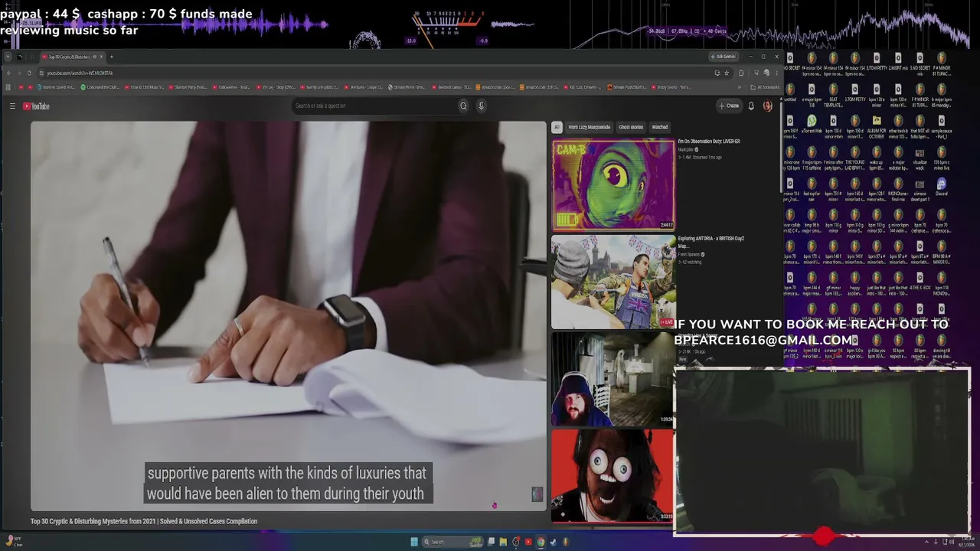This screenshot has width=980, height=551.
Task: Show hidden system tray icons
Action: [x=926, y=542]
